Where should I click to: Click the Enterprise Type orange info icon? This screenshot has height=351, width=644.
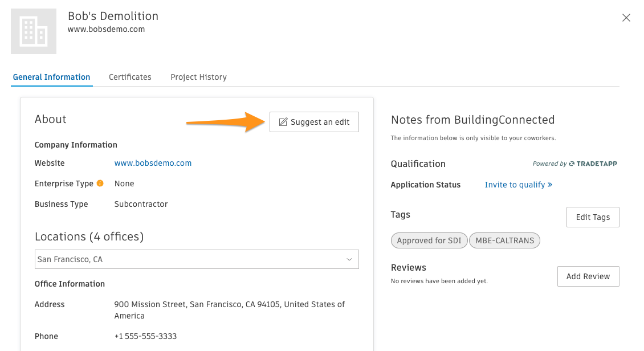pyautogui.click(x=100, y=183)
